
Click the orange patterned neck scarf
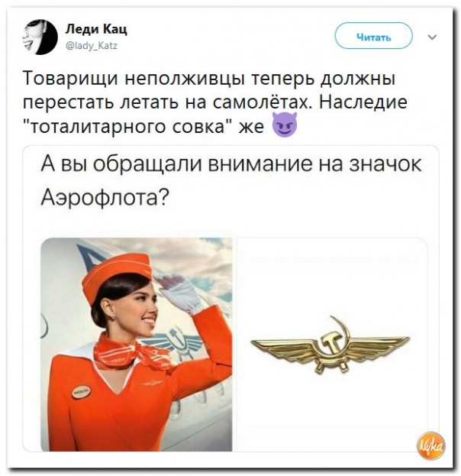tap(132, 354)
